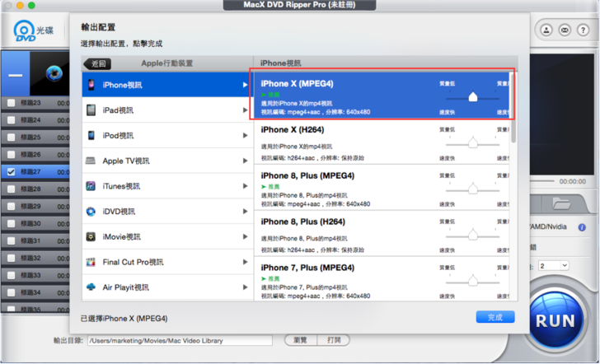Click the profile list vertical scrollbar
Screen dimensions: 600x364
513,109
